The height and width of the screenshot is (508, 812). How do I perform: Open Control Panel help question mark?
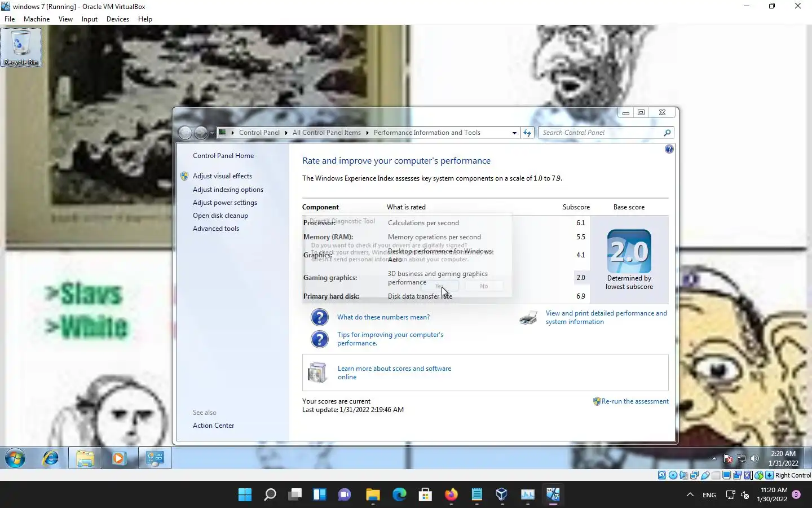point(669,149)
